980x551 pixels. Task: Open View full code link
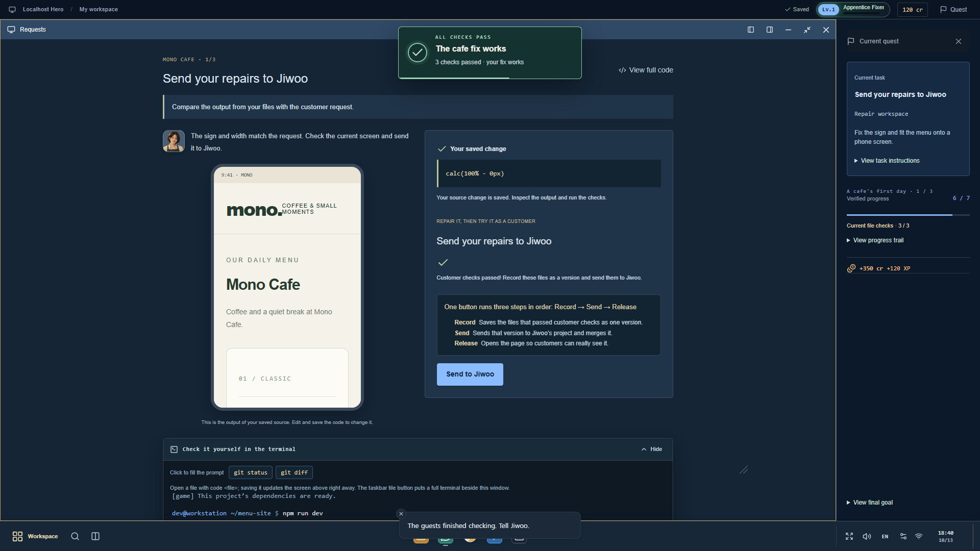click(646, 70)
